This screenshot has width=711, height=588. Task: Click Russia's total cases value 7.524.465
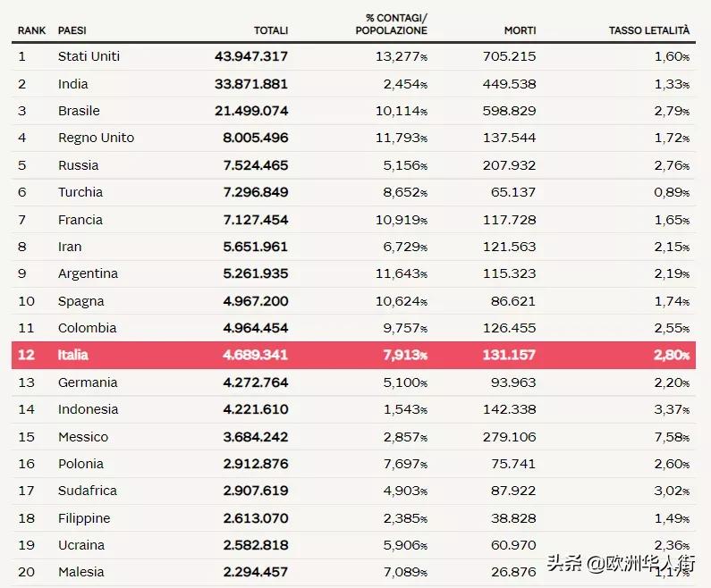[x=255, y=165]
